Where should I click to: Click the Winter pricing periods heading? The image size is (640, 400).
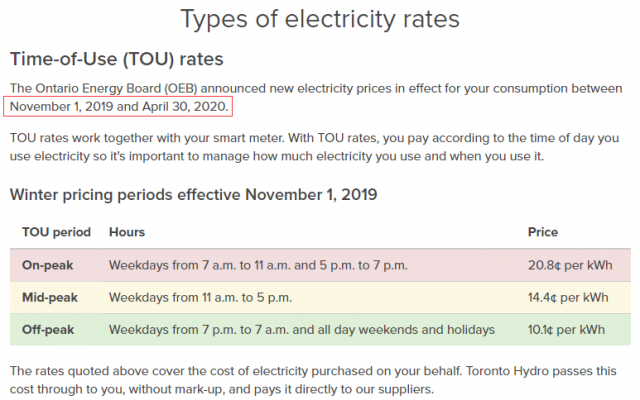click(193, 195)
